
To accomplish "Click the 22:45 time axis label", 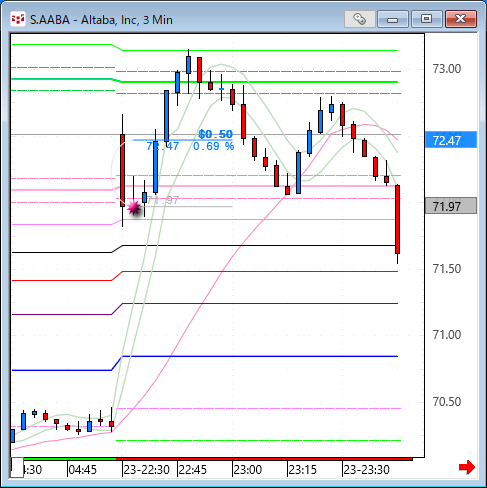I will click(193, 470).
